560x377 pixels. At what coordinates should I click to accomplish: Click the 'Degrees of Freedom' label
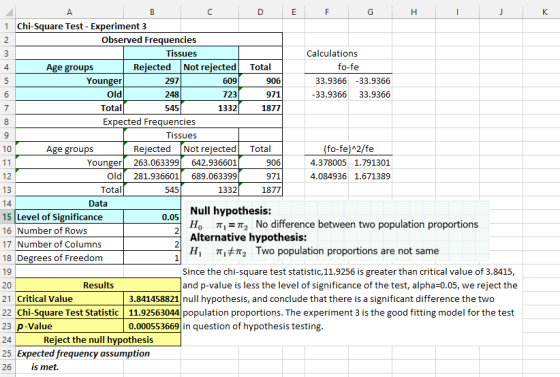pyautogui.click(x=70, y=258)
